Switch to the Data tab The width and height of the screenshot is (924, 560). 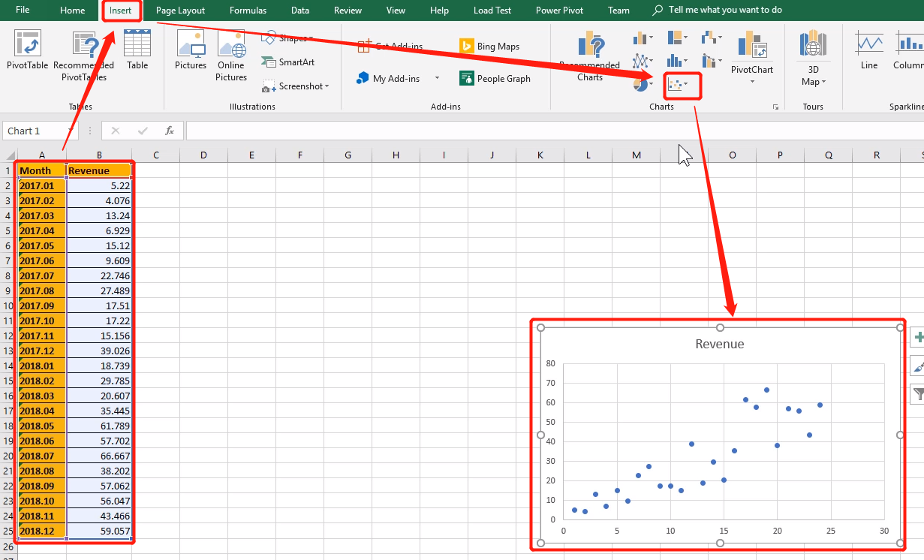click(300, 11)
